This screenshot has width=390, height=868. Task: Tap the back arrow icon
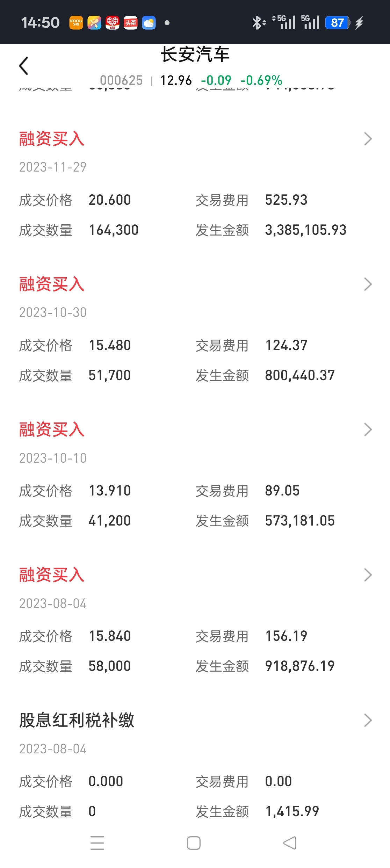pos(23,66)
